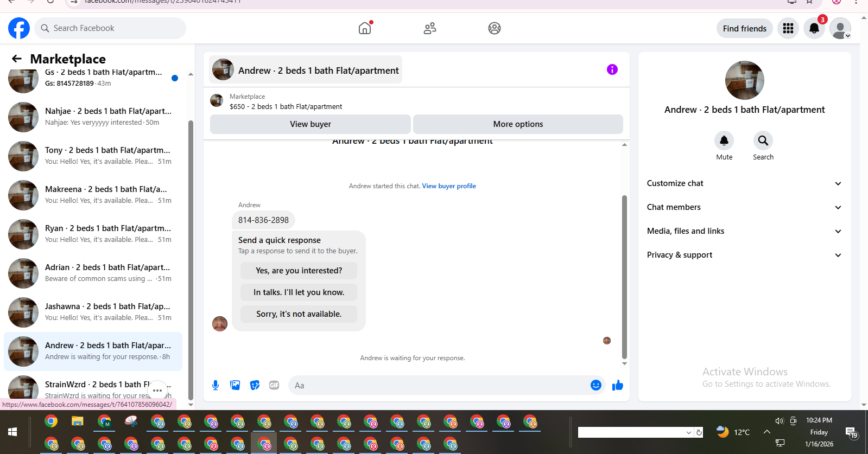Image resolution: width=868 pixels, height=454 pixels.
Task: Open the volume control in system tray
Action: coord(780,421)
